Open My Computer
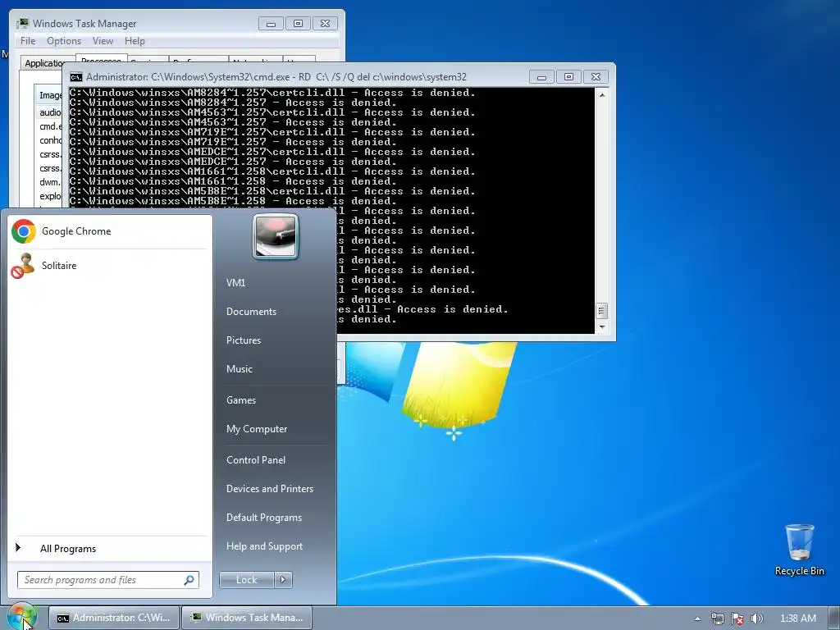Viewport: 840px width, 630px height. (x=257, y=429)
